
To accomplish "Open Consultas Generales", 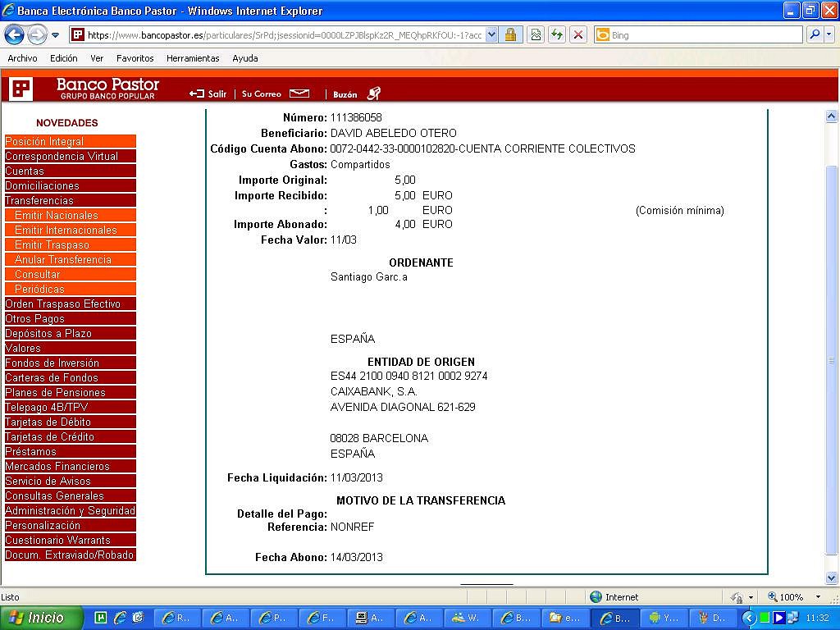I will point(71,495).
